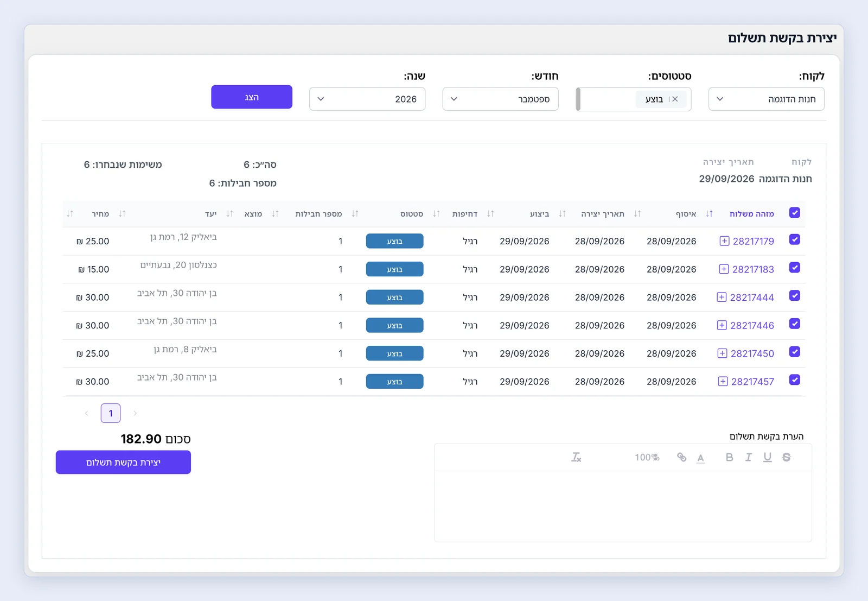Expand row details for 28217179

click(x=724, y=241)
